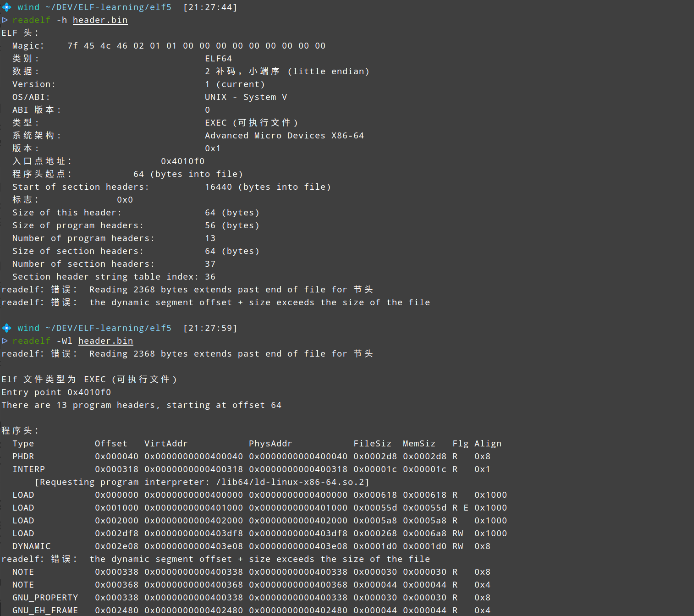Click the Advanced Micro Devices X86-64 text
This screenshot has width=694, height=616.
tap(284, 136)
